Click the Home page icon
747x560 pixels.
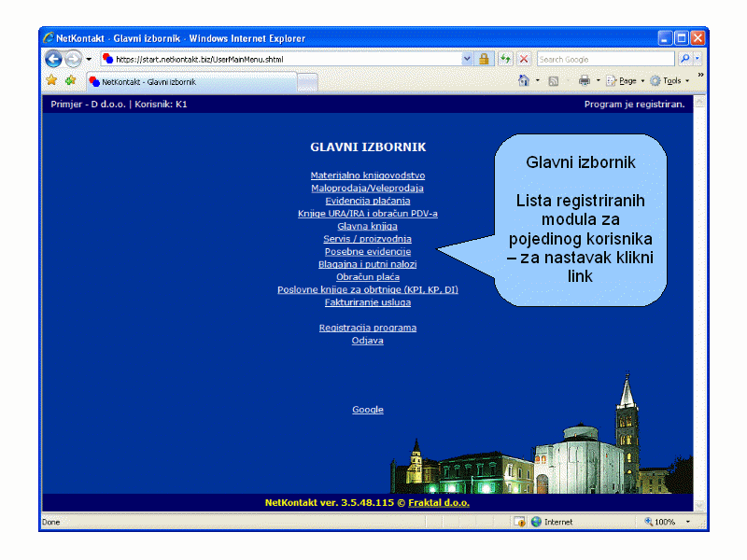point(524,81)
